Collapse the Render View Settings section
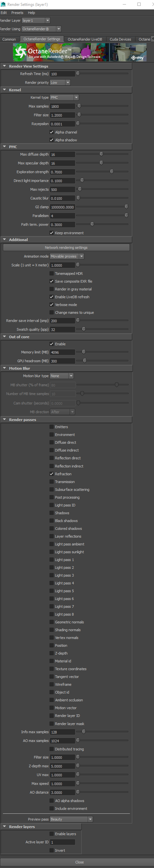Image resolution: width=154 pixels, height=868 pixels. 4,66
